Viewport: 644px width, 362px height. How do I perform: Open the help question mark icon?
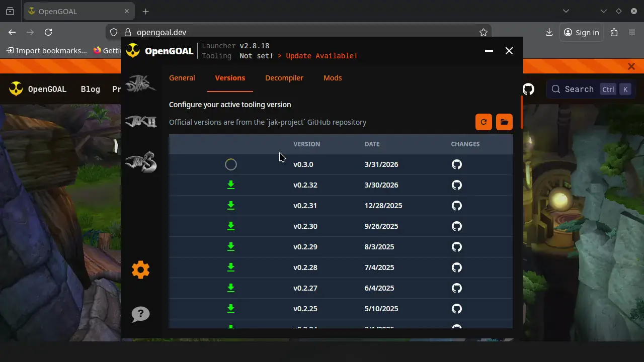click(x=140, y=314)
